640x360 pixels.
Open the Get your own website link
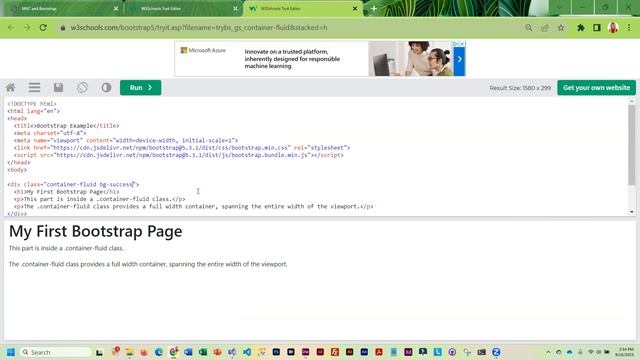click(596, 88)
